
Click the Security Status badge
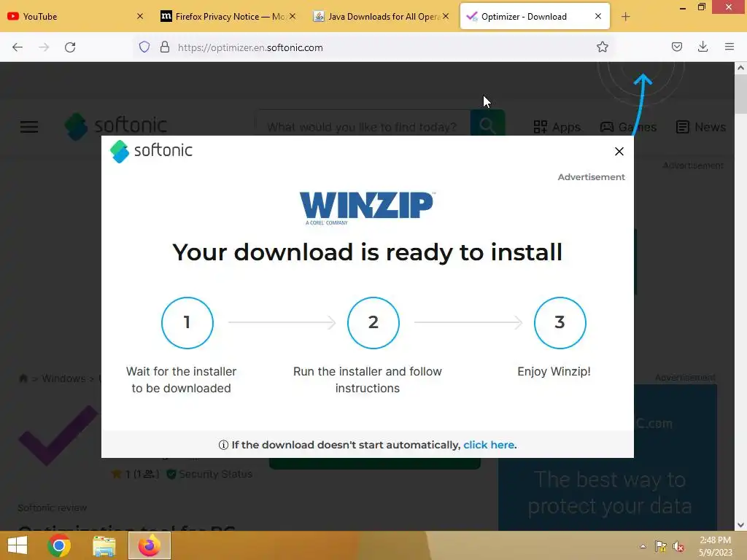click(x=209, y=474)
